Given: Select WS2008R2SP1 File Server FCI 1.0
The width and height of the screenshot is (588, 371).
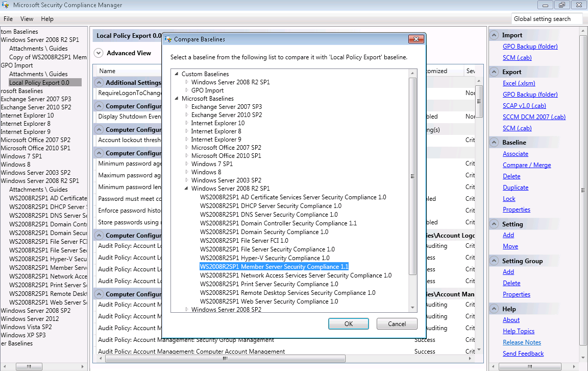Looking at the screenshot, I should tap(244, 240).
